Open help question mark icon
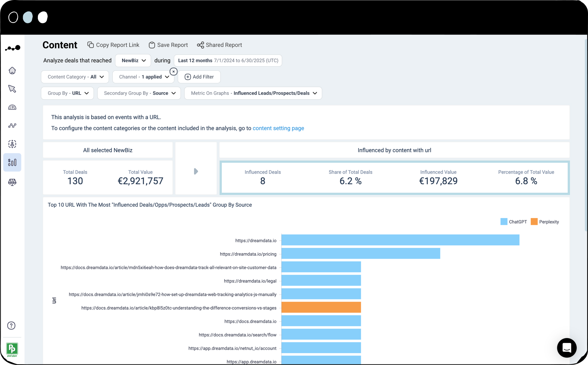Screen dimensions: 588x365 [11, 326]
